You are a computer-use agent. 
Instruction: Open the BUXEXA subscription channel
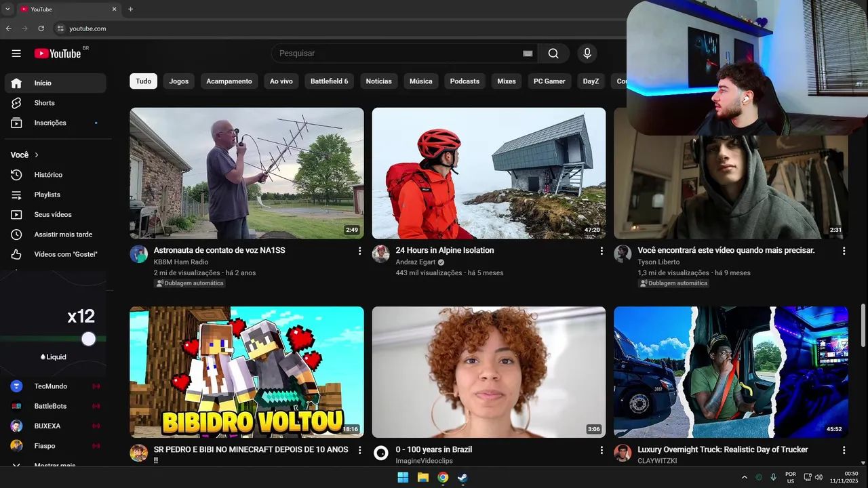coord(56,426)
